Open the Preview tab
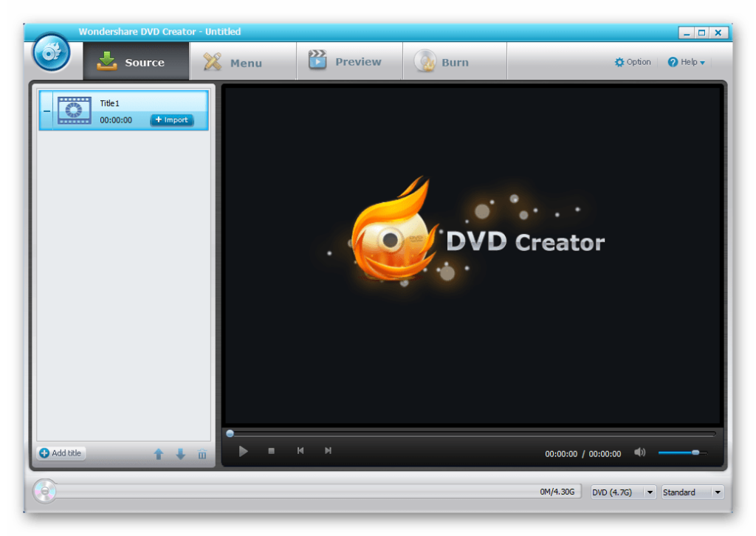The width and height of the screenshot is (756, 536). point(349,61)
